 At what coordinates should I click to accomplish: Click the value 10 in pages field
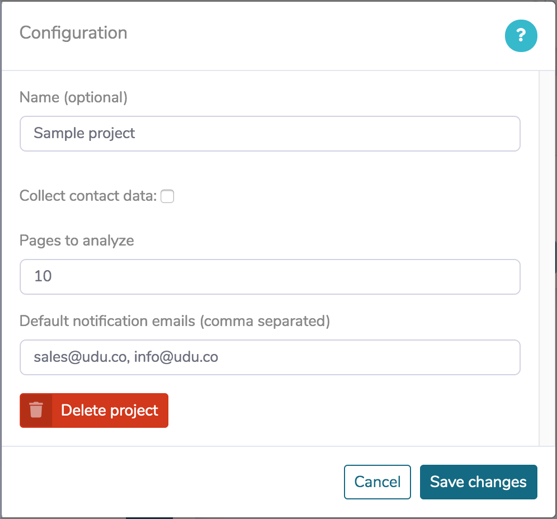click(43, 276)
